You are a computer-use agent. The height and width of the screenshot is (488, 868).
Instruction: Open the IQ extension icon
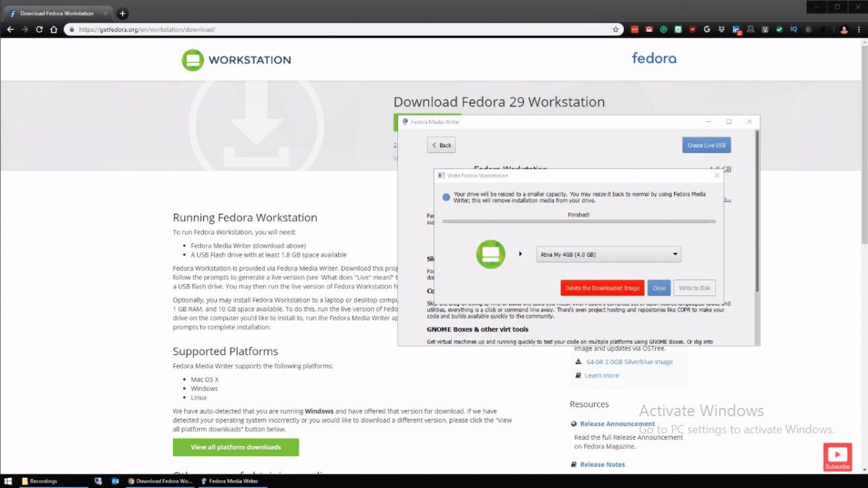click(794, 30)
